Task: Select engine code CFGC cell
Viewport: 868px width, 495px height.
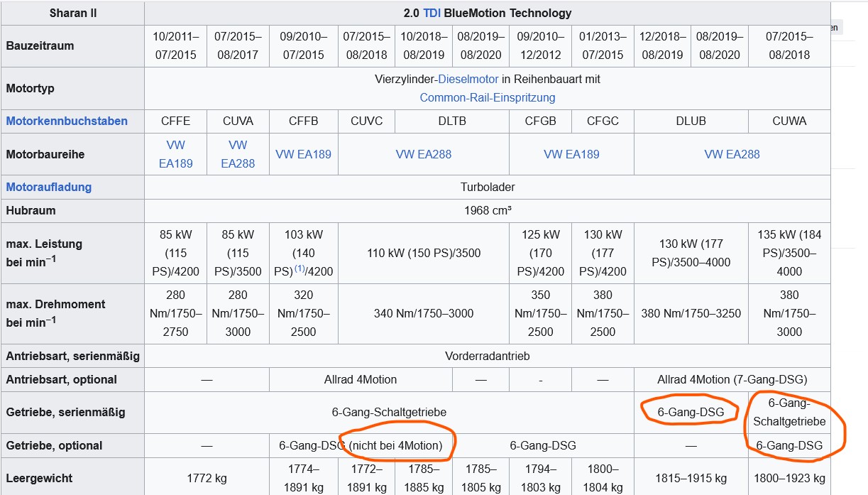Action: [x=603, y=121]
